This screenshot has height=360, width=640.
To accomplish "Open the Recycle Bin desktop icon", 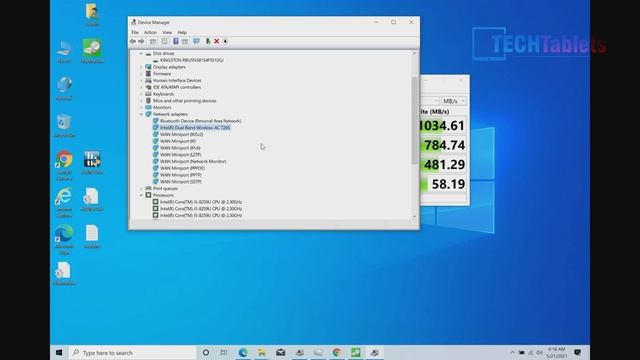I will coord(64,126).
